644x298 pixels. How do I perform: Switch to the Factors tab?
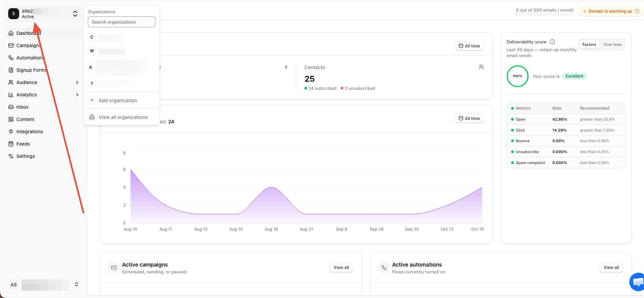click(589, 44)
